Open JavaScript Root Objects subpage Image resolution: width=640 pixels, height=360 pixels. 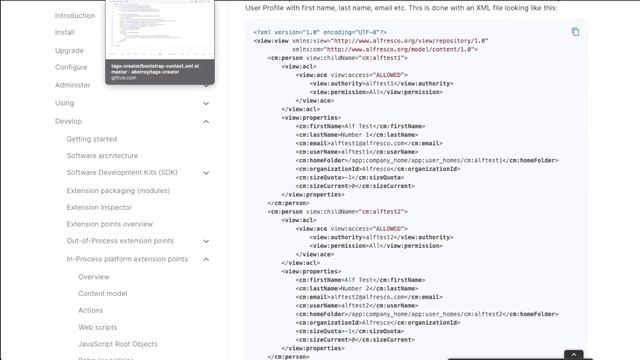click(x=118, y=344)
